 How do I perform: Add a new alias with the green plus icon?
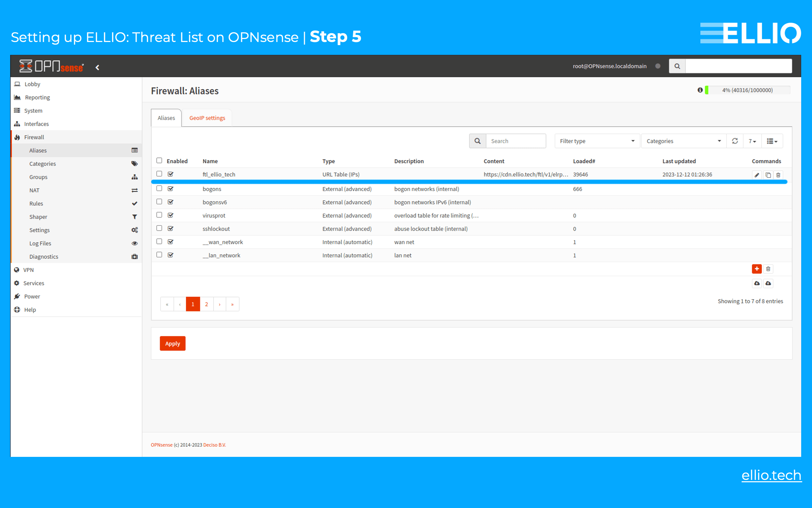(757, 269)
